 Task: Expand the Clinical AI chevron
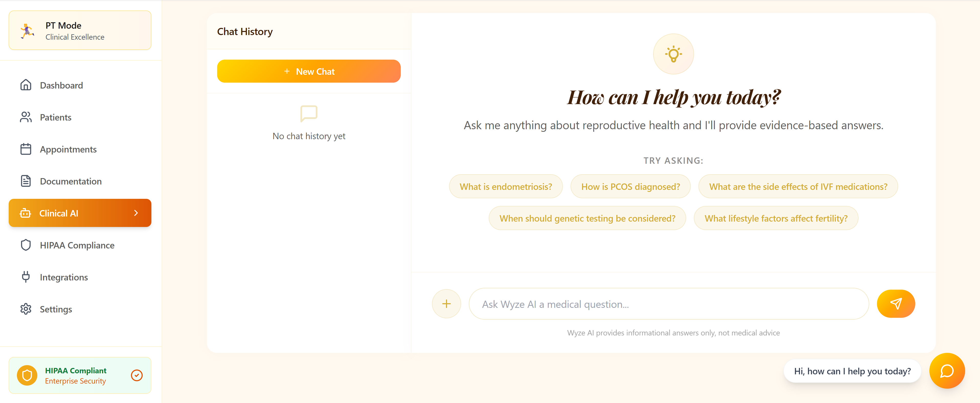pos(136,213)
